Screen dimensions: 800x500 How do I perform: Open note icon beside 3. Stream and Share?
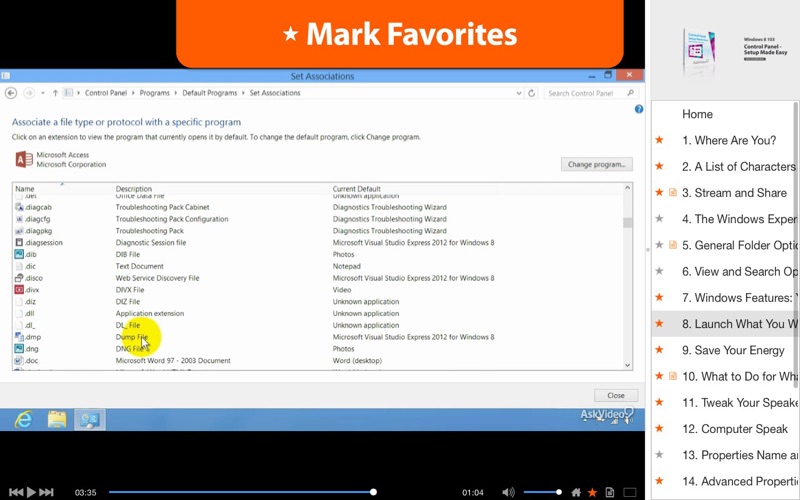pos(673,192)
